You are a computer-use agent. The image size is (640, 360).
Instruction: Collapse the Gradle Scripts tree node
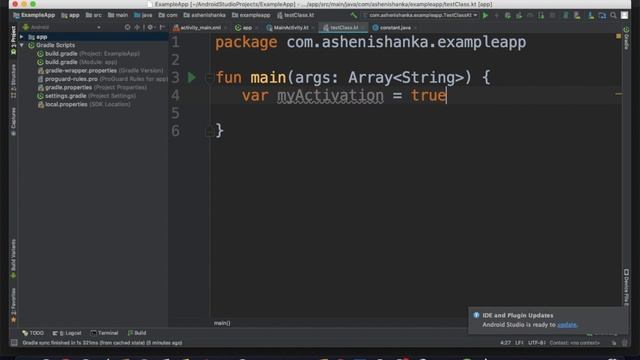coord(22,45)
